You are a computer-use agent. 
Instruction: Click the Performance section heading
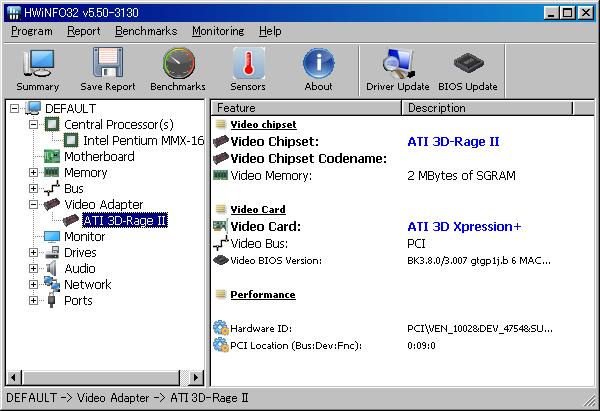point(263,295)
